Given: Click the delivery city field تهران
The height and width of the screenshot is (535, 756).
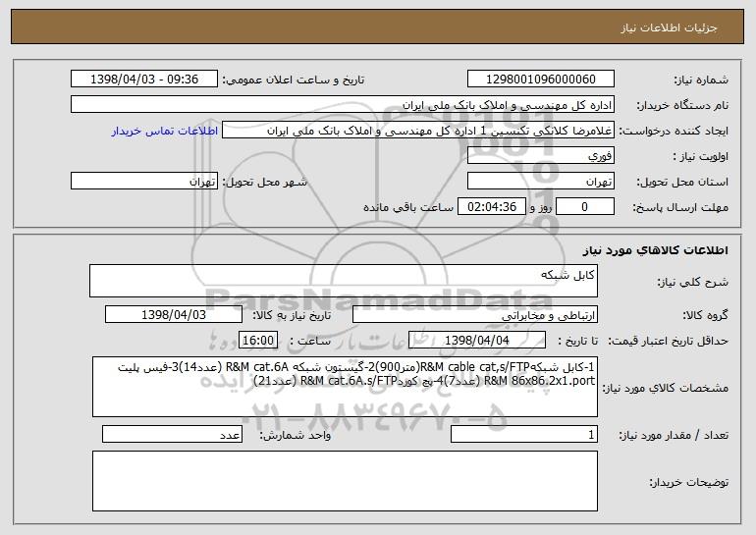Looking at the screenshot, I should pos(144,182).
